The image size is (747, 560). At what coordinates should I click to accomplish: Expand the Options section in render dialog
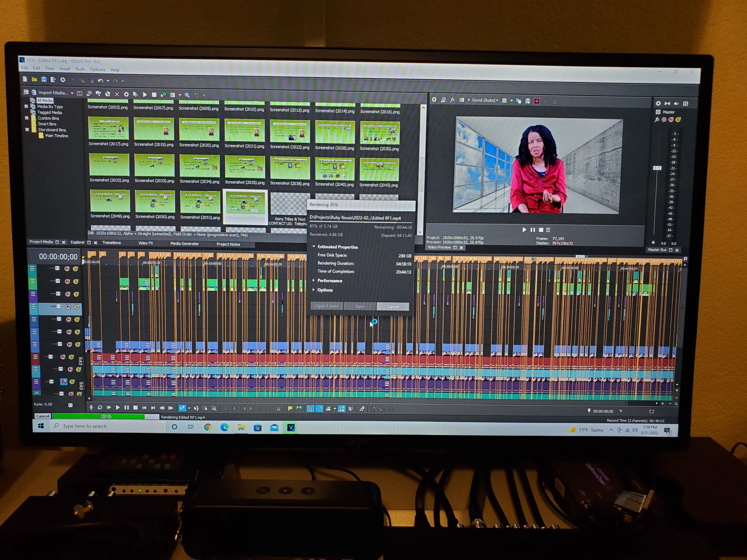314,290
